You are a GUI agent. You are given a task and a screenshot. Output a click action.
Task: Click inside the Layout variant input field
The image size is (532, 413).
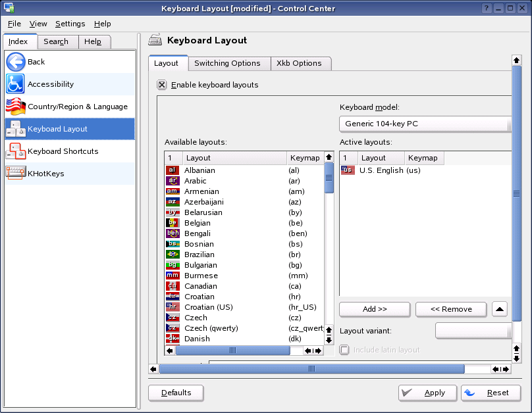click(472, 331)
